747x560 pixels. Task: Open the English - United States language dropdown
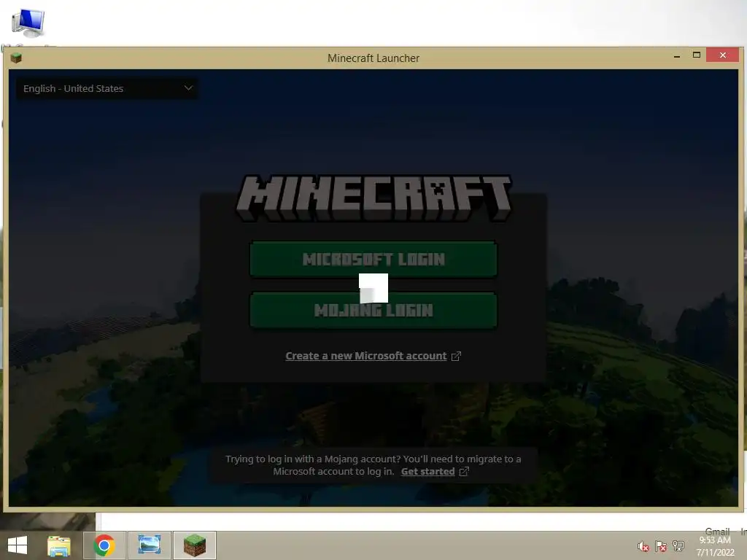point(107,88)
